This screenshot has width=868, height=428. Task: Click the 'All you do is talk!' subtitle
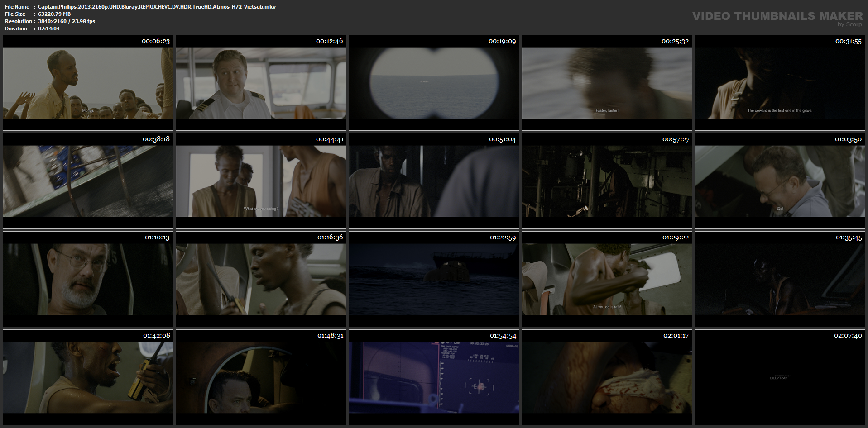tap(607, 307)
